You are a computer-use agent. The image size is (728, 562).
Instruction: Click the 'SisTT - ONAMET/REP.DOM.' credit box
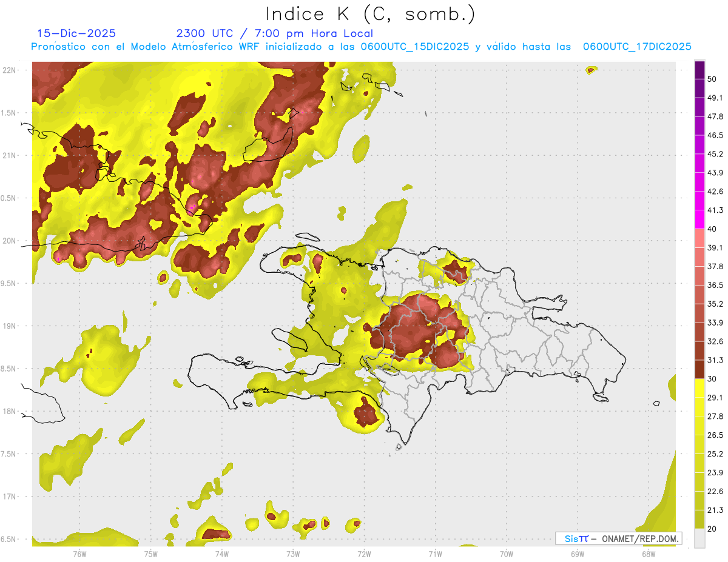[619, 538]
